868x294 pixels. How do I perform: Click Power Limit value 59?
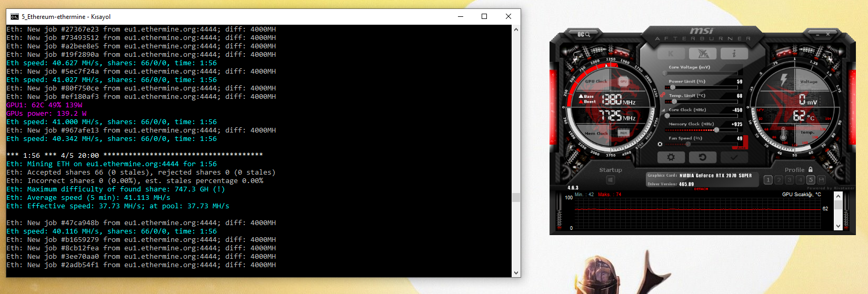coord(740,82)
